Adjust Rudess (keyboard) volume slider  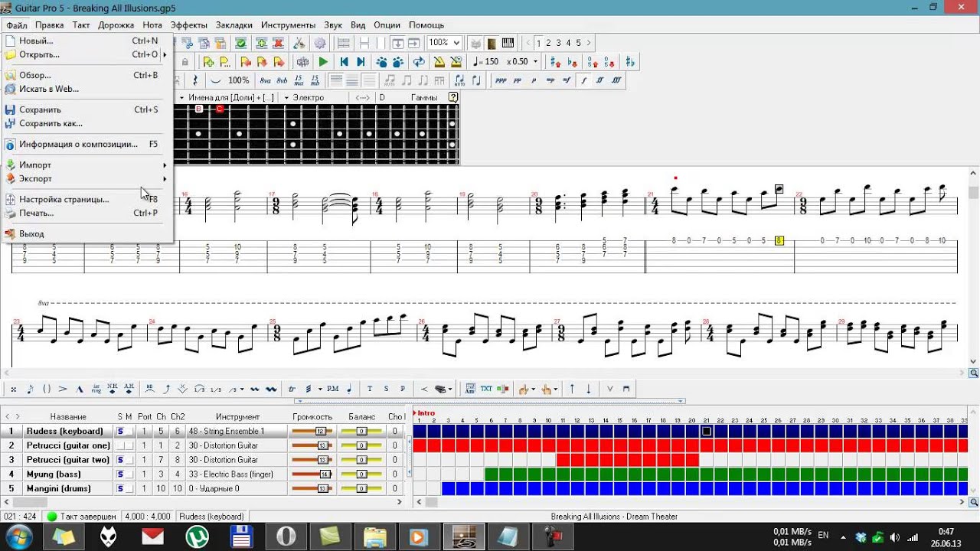click(312, 432)
